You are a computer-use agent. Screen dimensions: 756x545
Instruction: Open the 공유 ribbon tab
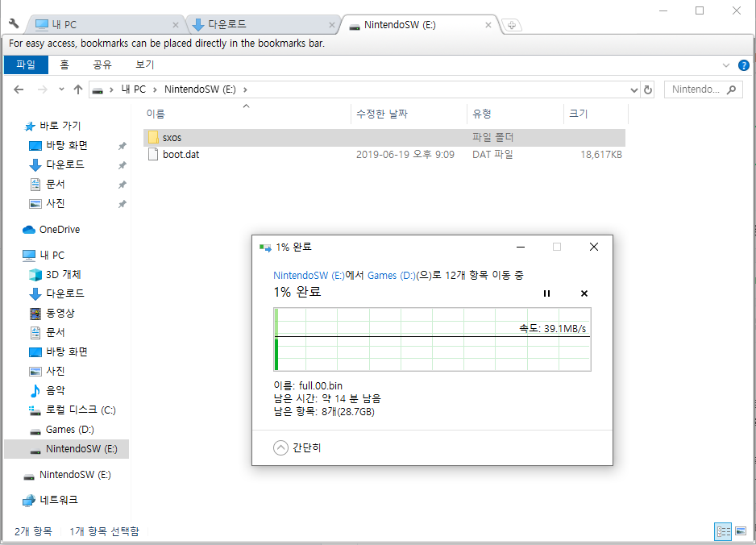click(x=102, y=64)
